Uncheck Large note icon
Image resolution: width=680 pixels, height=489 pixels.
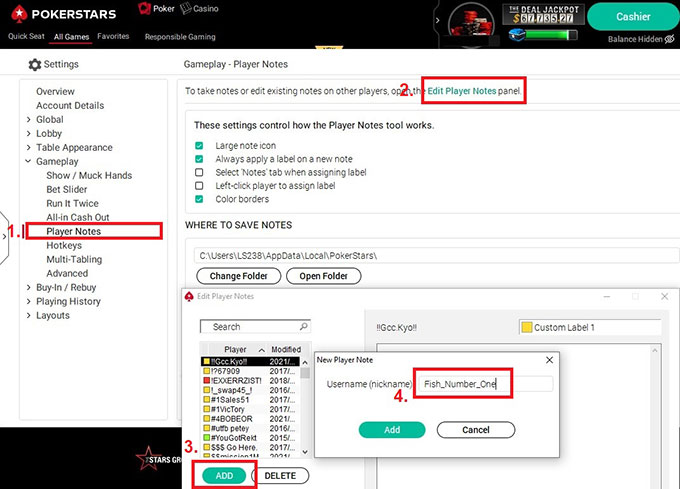click(199, 146)
